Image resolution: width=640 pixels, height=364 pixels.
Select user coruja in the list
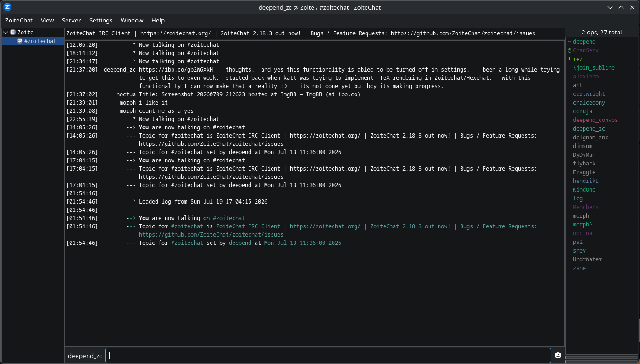click(583, 111)
